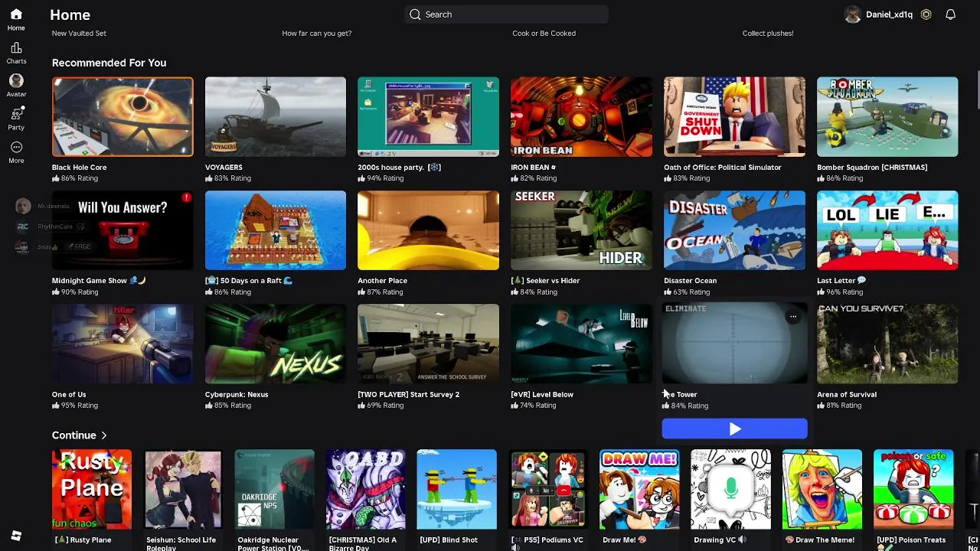This screenshot has height=551, width=980.
Task: Click the Daniel_xd1q profile avatar
Action: coord(852,15)
